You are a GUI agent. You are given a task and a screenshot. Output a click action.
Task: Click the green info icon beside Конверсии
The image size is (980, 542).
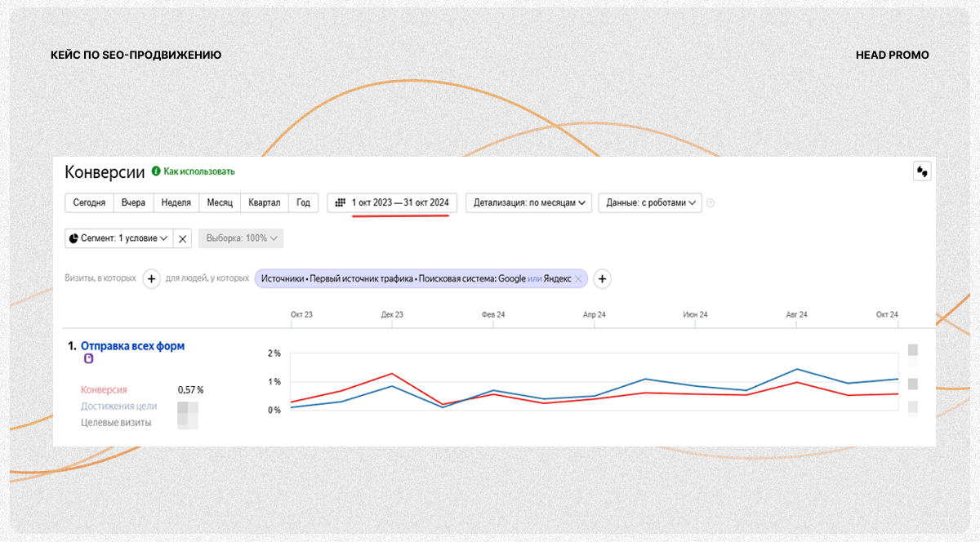coord(156,171)
